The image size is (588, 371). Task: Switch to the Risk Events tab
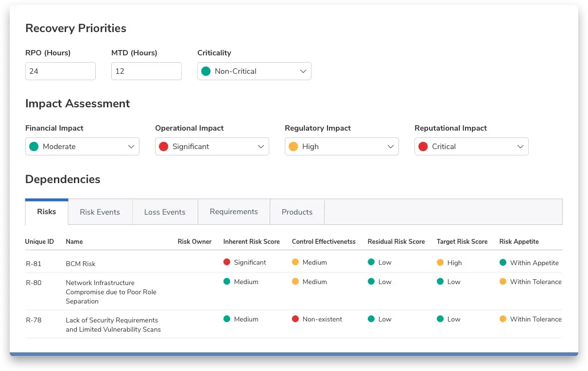tap(100, 212)
